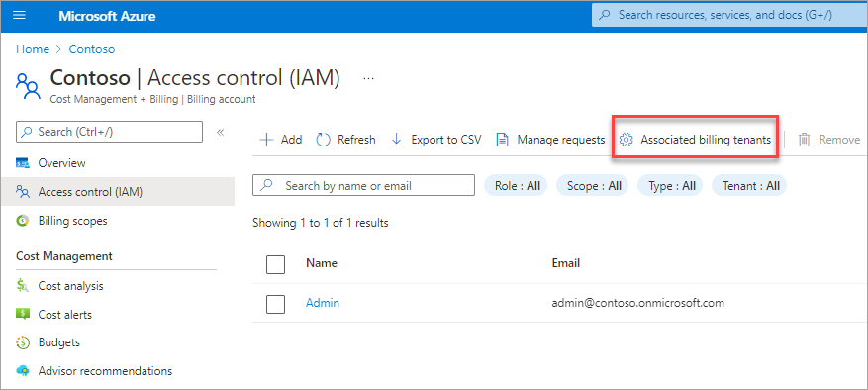The height and width of the screenshot is (390, 868).
Task: Refresh the access control list
Action: coord(346,140)
